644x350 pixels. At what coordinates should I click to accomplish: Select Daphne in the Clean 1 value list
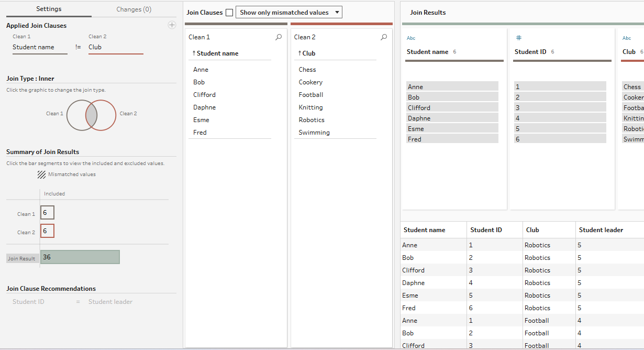[x=204, y=107]
